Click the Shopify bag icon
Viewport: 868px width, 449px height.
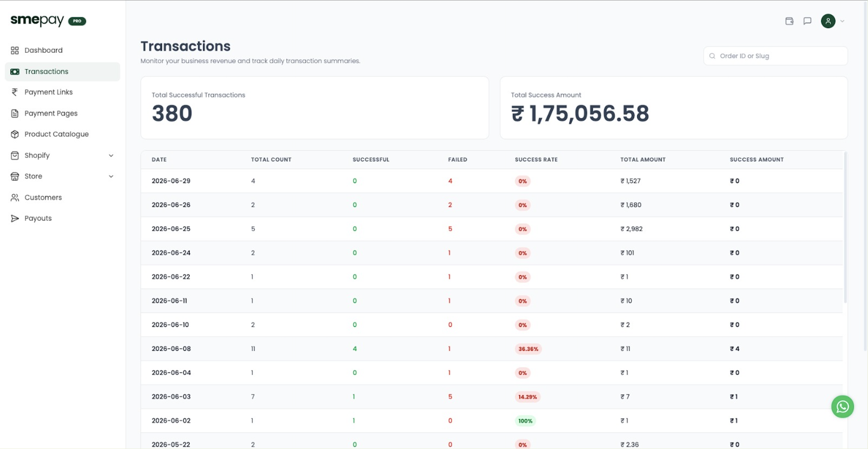(15, 155)
